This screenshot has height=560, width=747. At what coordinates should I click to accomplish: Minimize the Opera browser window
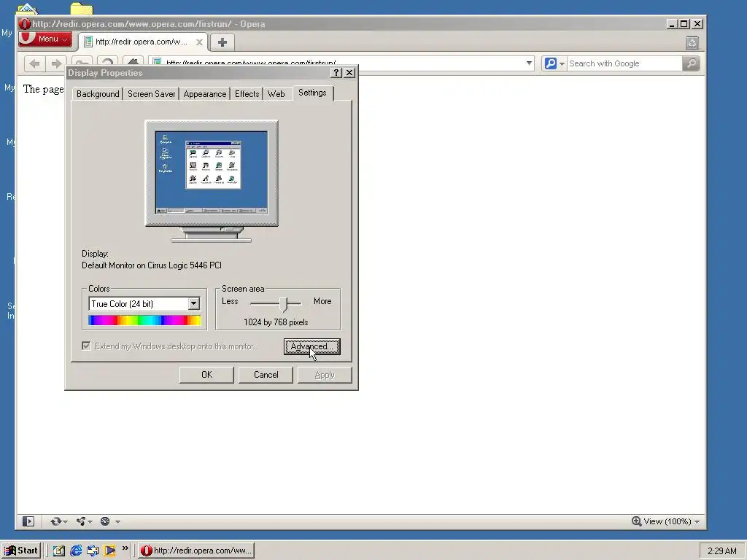tap(672, 24)
